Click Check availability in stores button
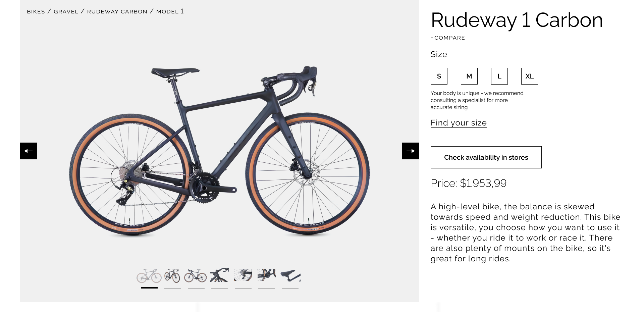 (486, 157)
